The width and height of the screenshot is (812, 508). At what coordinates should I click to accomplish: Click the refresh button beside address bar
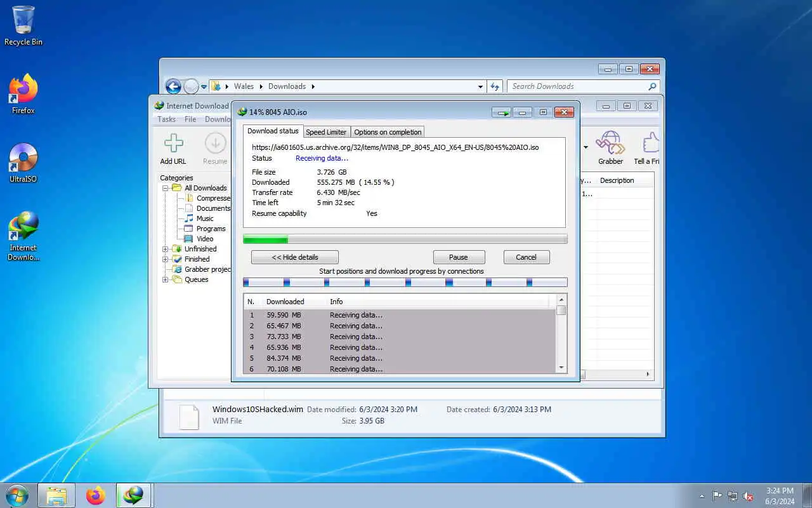click(495, 86)
